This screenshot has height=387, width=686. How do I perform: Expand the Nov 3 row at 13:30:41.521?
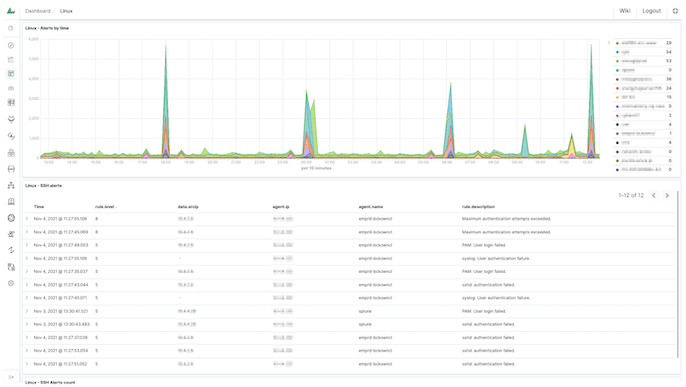[x=27, y=311]
